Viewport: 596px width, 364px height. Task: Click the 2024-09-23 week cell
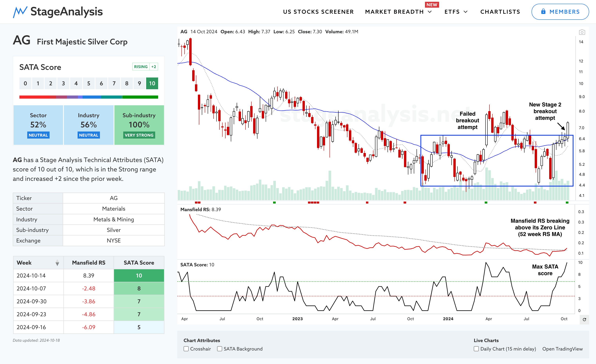[38, 314]
